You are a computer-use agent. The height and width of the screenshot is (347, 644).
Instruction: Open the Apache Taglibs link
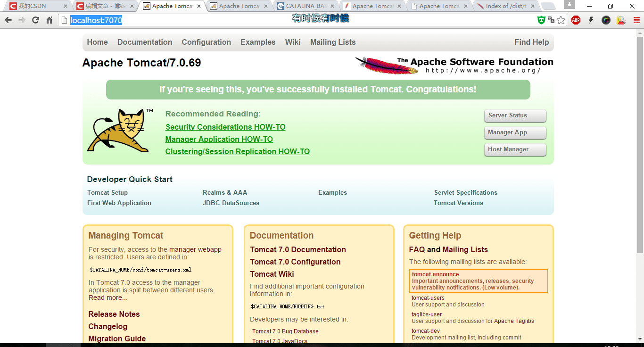pos(514,321)
